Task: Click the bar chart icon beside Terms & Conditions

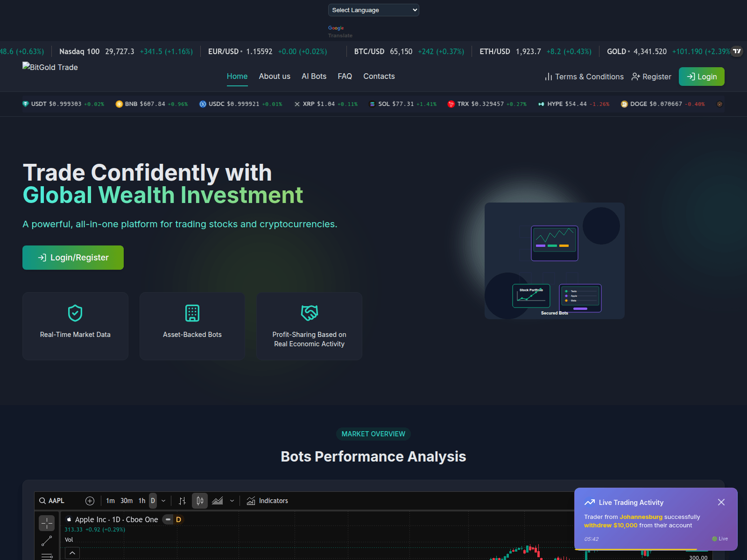Action: pos(549,77)
